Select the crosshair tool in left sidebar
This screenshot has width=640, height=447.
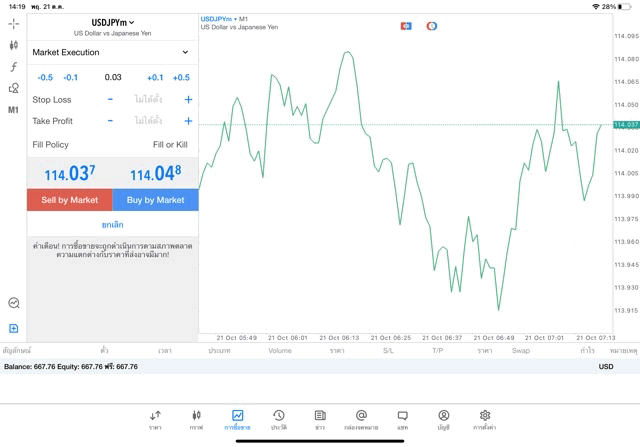[14, 23]
